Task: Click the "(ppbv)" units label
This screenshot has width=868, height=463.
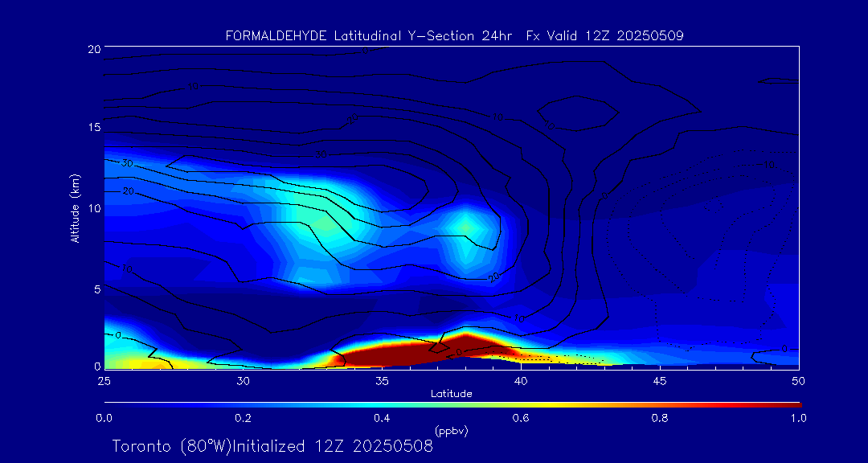Action: pos(452,430)
